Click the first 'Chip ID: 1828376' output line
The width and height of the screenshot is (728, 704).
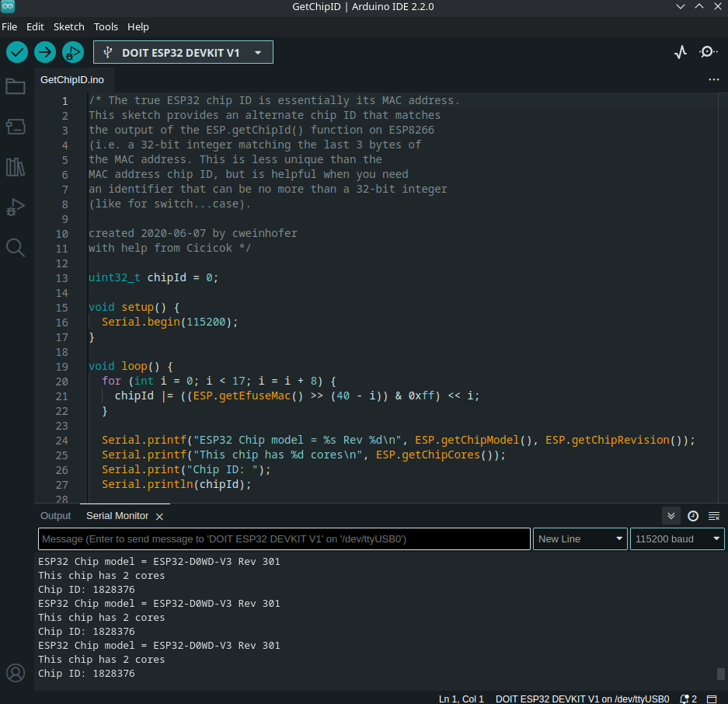(86, 589)
